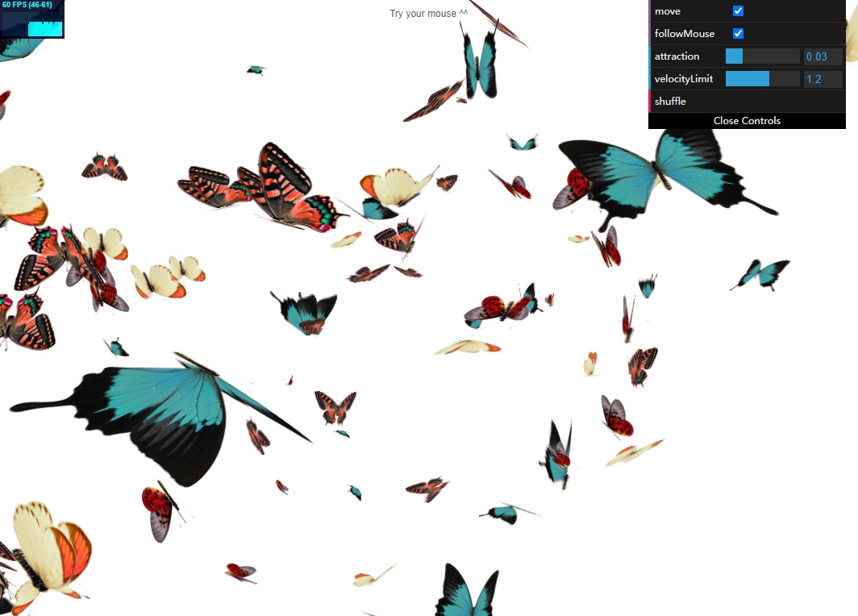Image resolution: width=858 pixels, height=616 pixels.
Task: Click the FPS stats graph panel
Action: 32,19
